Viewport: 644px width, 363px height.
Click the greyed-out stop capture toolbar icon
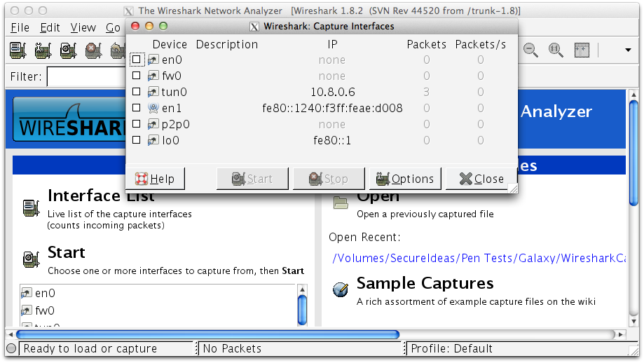pyautogui.click(x=94, y=50)
